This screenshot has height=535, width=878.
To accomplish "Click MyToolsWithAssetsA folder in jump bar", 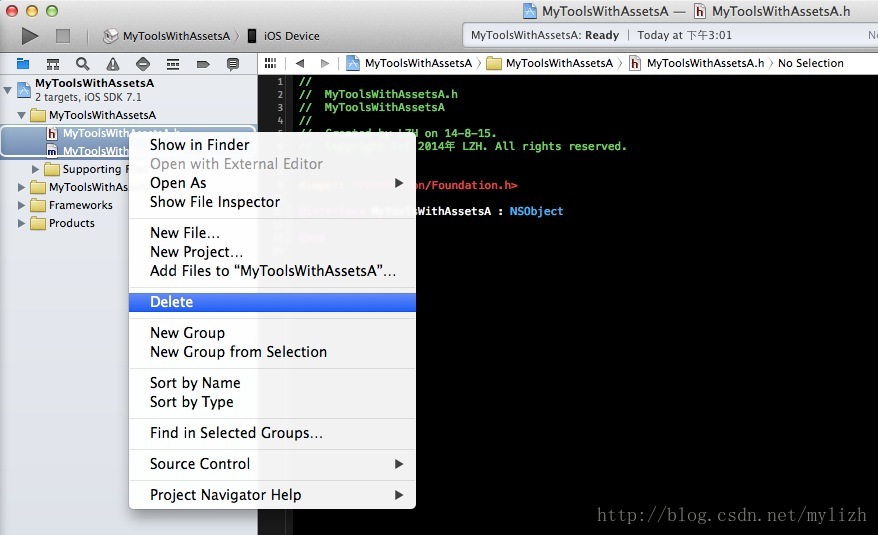I will [x=550, y=63].
